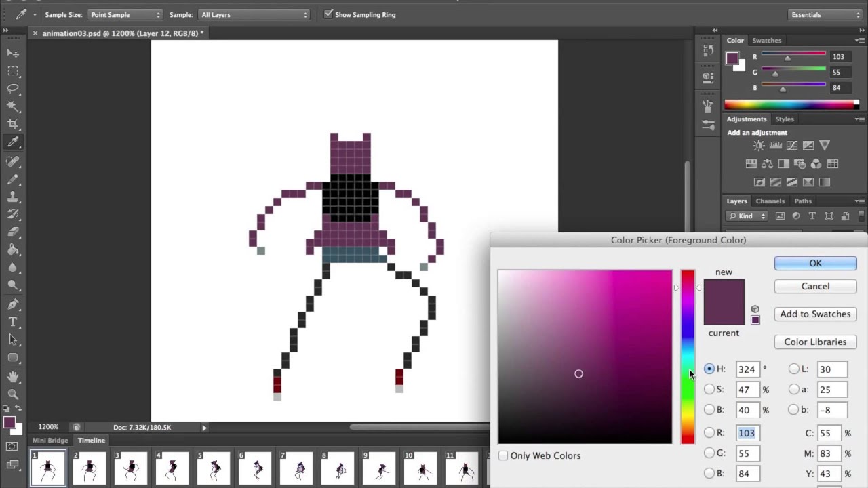Image resolution: width=868 pixels, height=488 pixels.
Task: Add a Photo Filter adjustment
Action: 800,163
